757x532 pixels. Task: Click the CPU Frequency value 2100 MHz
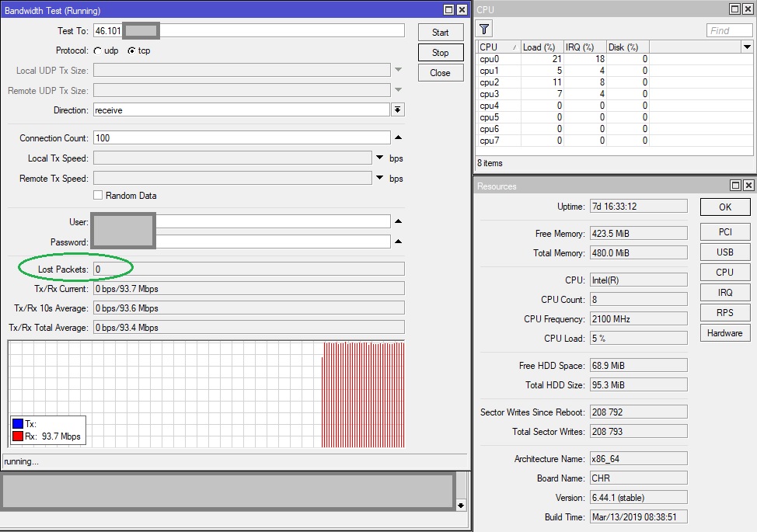pyautogui.click(x=639, y=319)
